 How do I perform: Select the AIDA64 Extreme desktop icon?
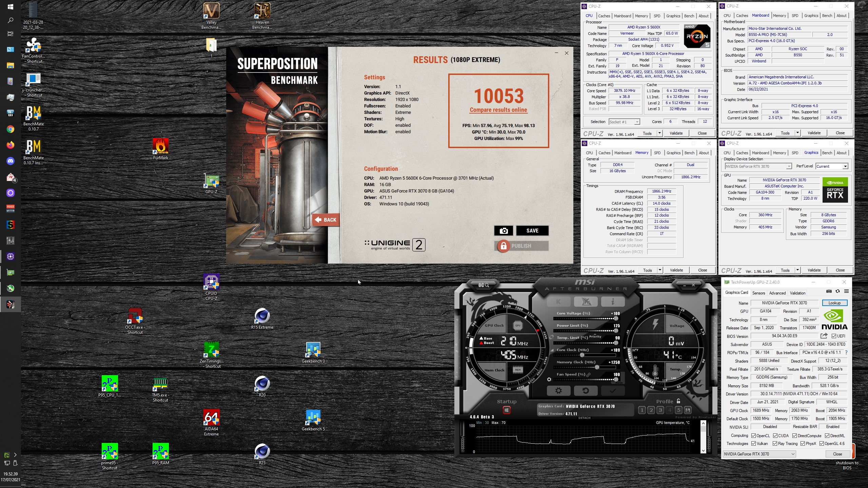tap(211, 422)
